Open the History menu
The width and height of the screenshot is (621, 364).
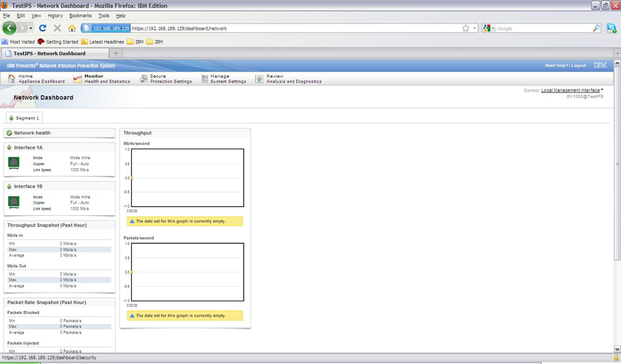coord(55,15)
